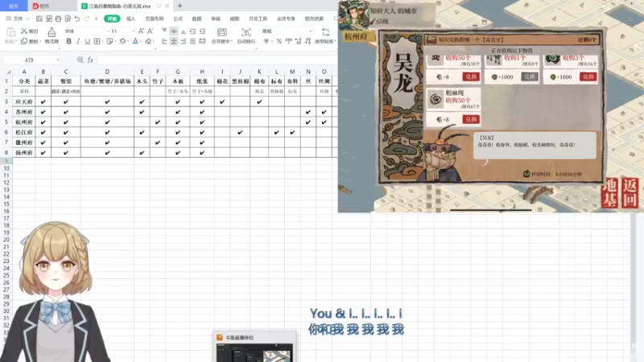Image resolution: width=644 pixels, height=362 pixels.
Task: Click the grey 兑换 button
Action: 530,76
